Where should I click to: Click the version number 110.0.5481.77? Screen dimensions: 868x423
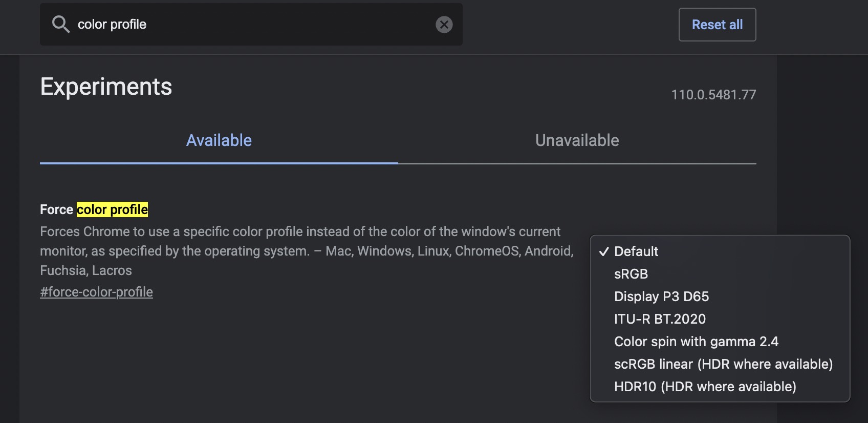click(x=713, y=95)
